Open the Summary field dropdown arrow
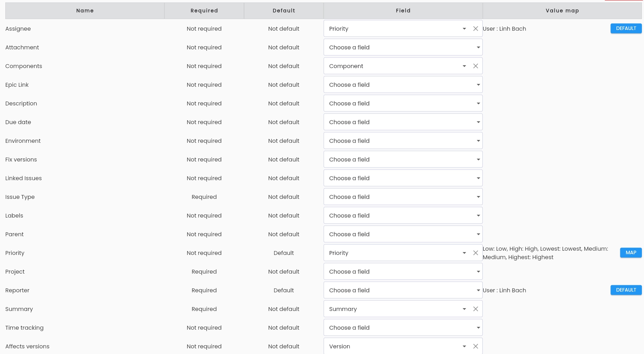 (x=464, y=309)
